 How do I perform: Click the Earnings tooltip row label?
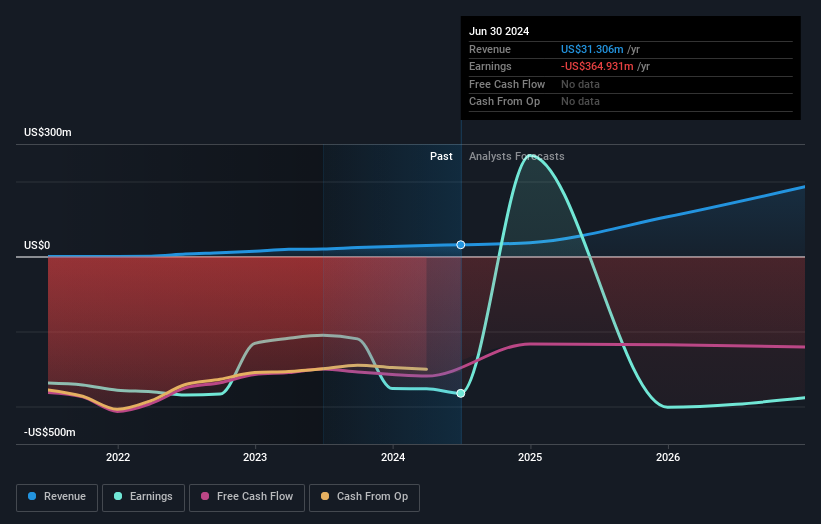[490, 66]
